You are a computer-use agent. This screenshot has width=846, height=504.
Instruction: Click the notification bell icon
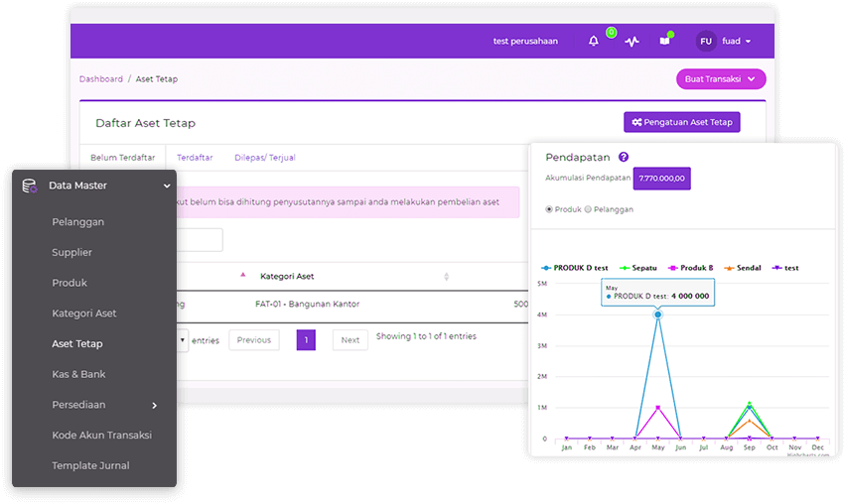tap(594, 42)
